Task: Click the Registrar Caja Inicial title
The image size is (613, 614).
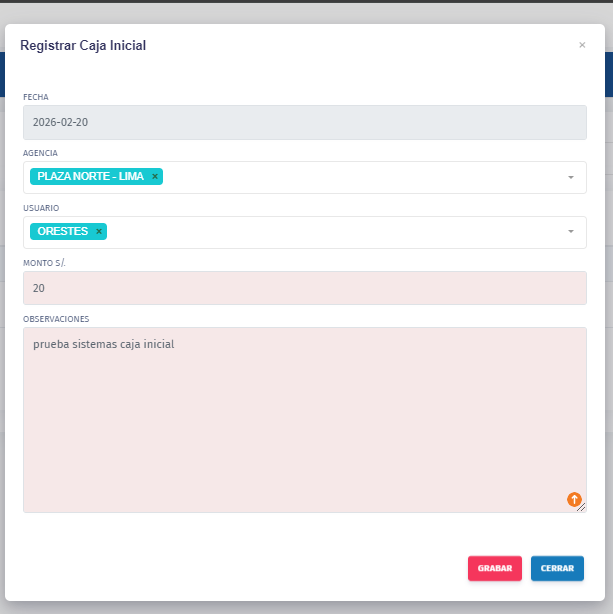Action: pos(84,45)
